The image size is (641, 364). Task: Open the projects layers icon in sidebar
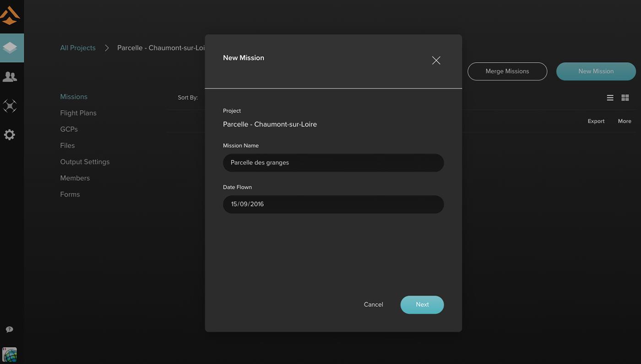pyautogui.click(x=10, y=48)
